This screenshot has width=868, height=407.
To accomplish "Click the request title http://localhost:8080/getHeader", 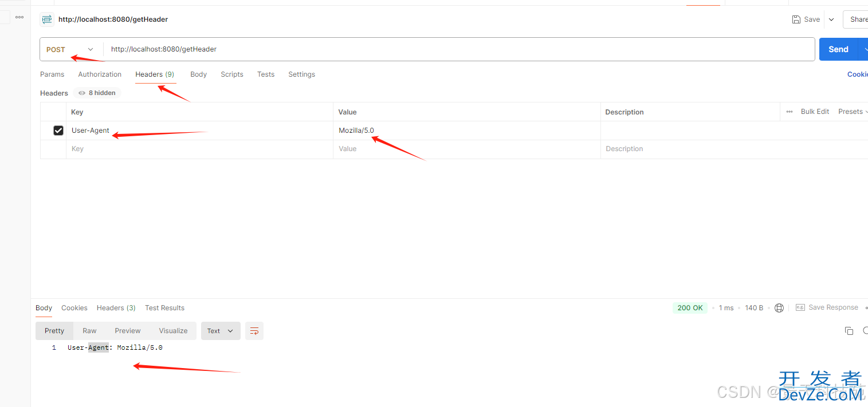I will 113,19.
